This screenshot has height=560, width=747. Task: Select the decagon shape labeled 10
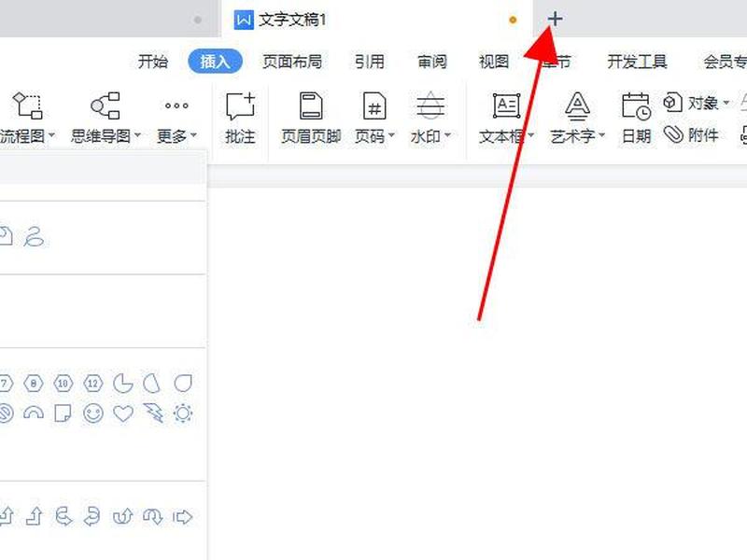tap(63, 384)
